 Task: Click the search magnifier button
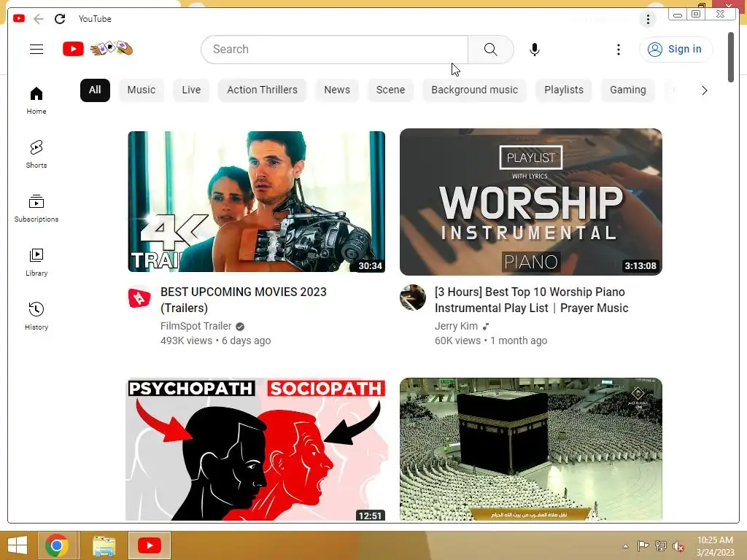click(x=490, y=49)
